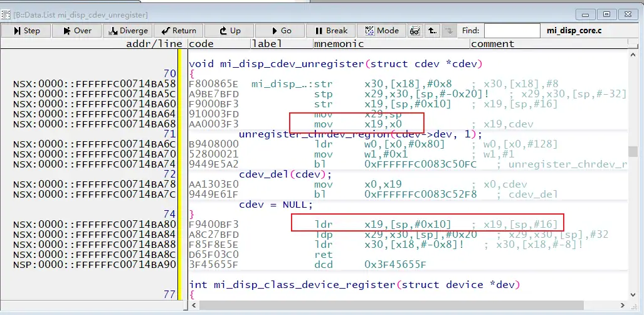This screenshot has width=644, height=315.
Task: Click the Up button
Action: (230, 30)
